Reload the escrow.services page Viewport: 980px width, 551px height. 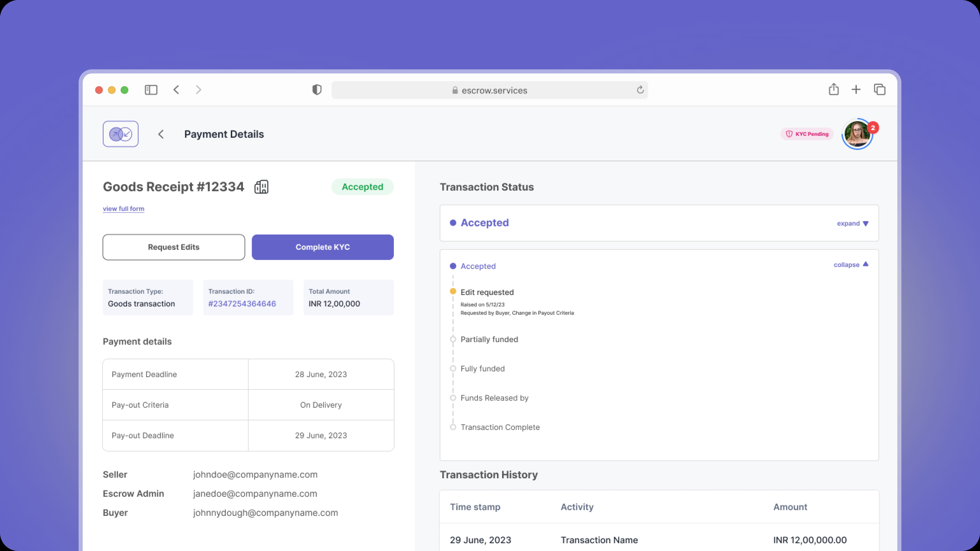(x=640, y=90)
